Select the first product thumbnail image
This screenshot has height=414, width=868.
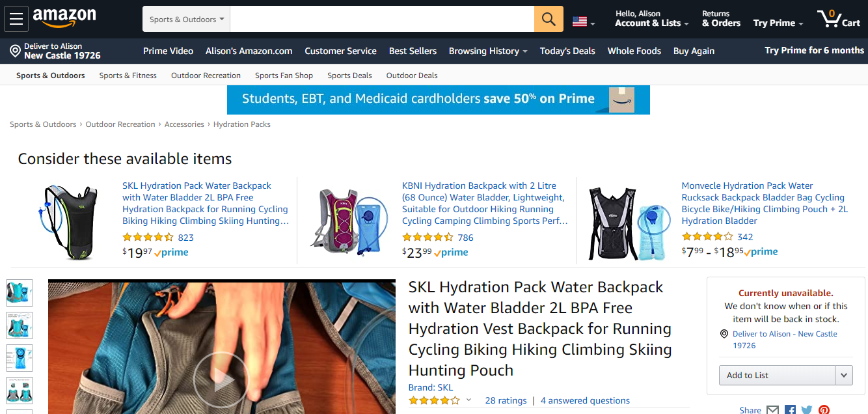tap(20, 293)
